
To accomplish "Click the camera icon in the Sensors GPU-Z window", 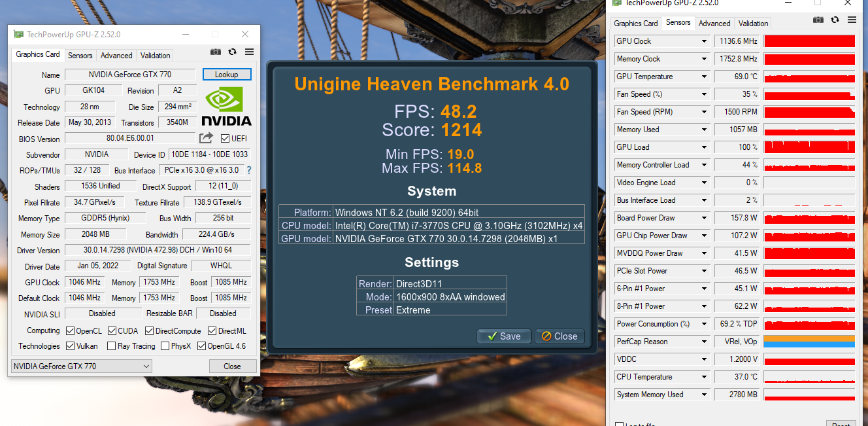I will [817, 20].
